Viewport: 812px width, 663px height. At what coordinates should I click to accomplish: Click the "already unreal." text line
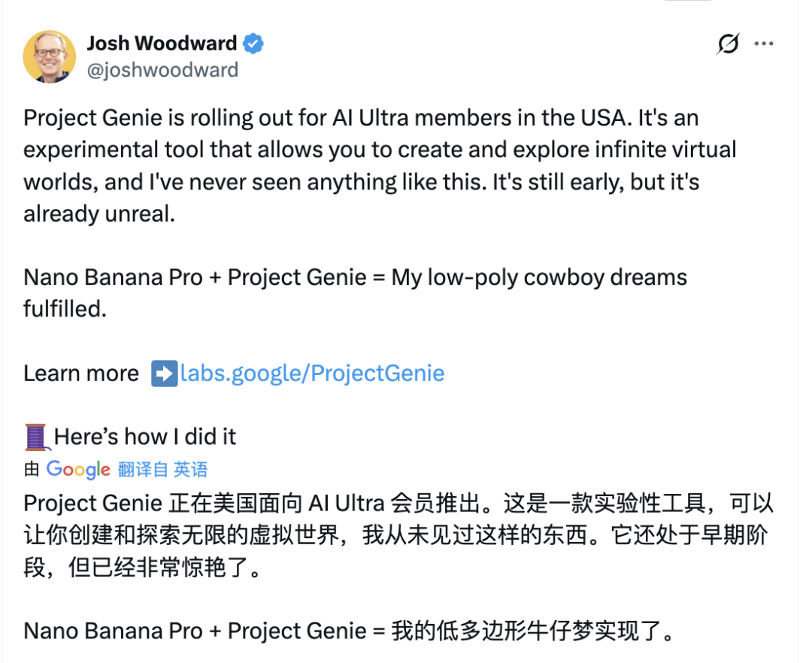pyautogui.click(x=99, y=213)
